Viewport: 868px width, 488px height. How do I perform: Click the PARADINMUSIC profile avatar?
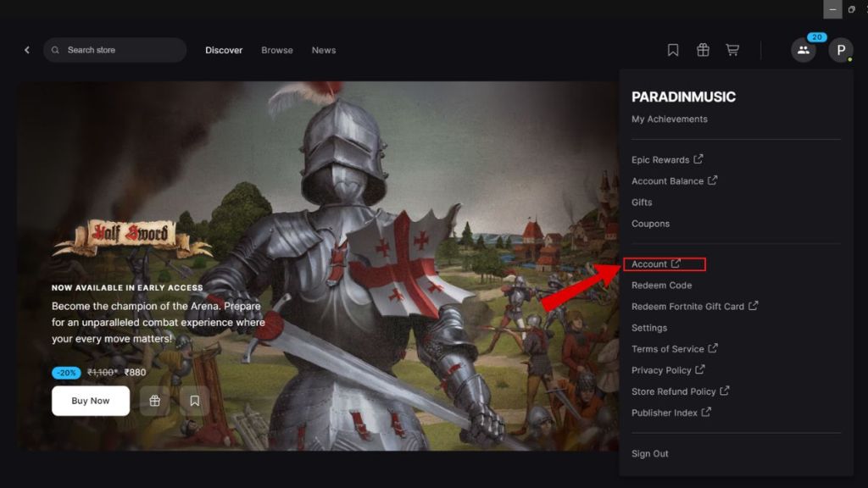tap(841, 50)
